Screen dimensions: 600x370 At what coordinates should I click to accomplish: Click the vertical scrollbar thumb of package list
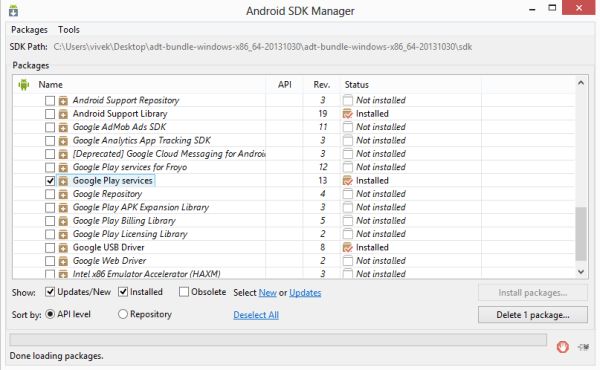(581, 234)
